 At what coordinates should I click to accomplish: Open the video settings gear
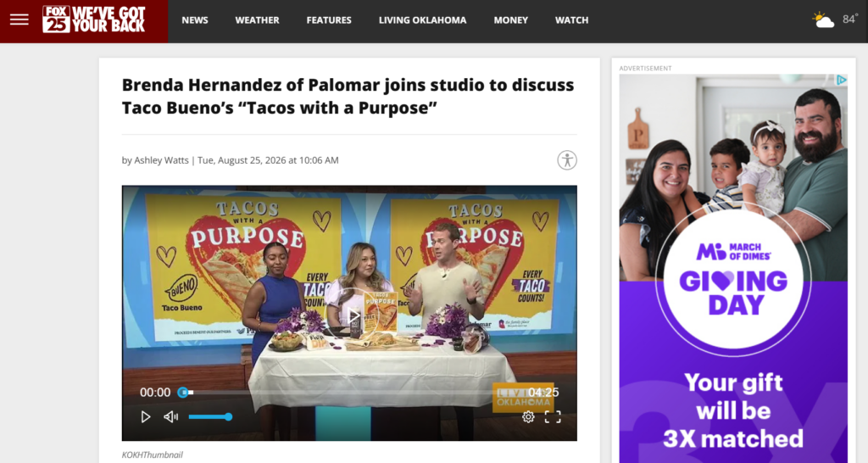pos(528,417)
